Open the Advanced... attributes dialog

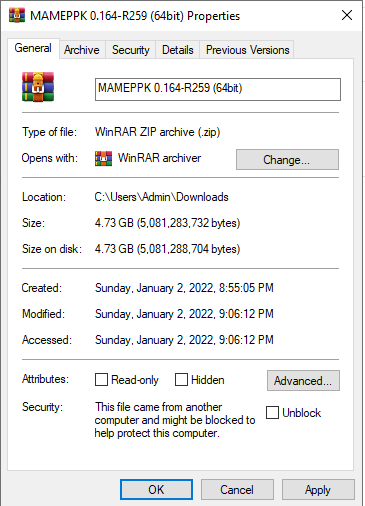click(x=303, y=380)
